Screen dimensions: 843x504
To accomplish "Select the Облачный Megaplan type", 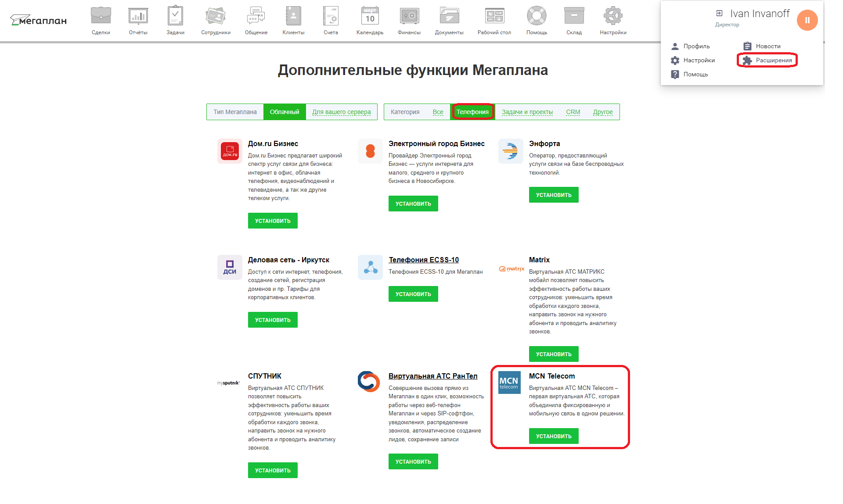I will (x=285, y=112).
